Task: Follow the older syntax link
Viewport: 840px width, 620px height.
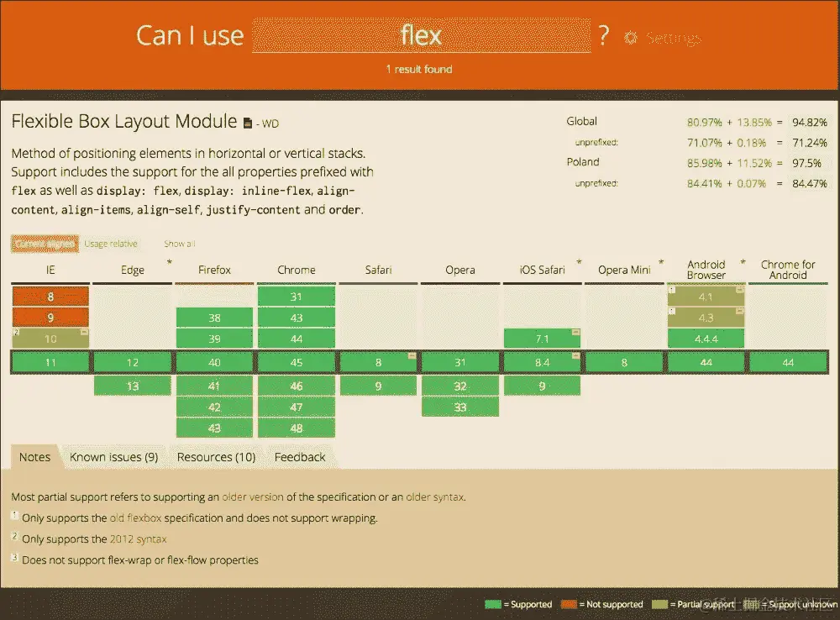Action: tap(434, 497)
